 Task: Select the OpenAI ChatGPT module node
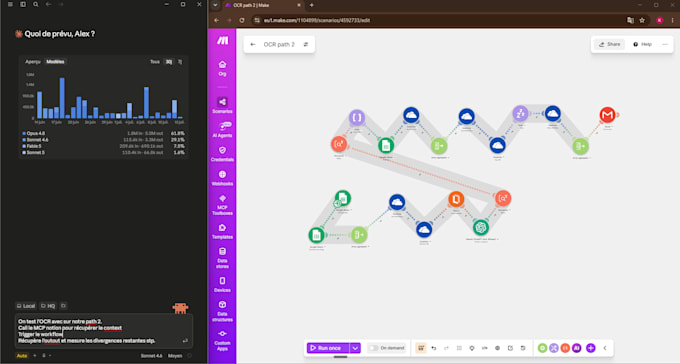point(480,227)
